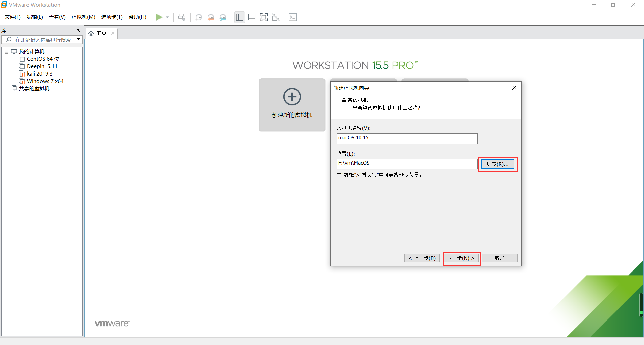Open the 选项卡(T) menu

tap(112, 17)
